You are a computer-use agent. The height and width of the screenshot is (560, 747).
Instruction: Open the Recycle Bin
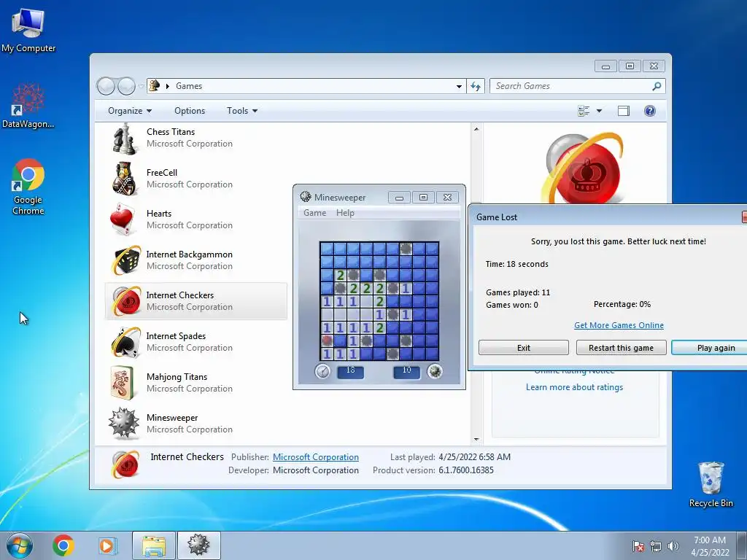[x=711, y=485]
